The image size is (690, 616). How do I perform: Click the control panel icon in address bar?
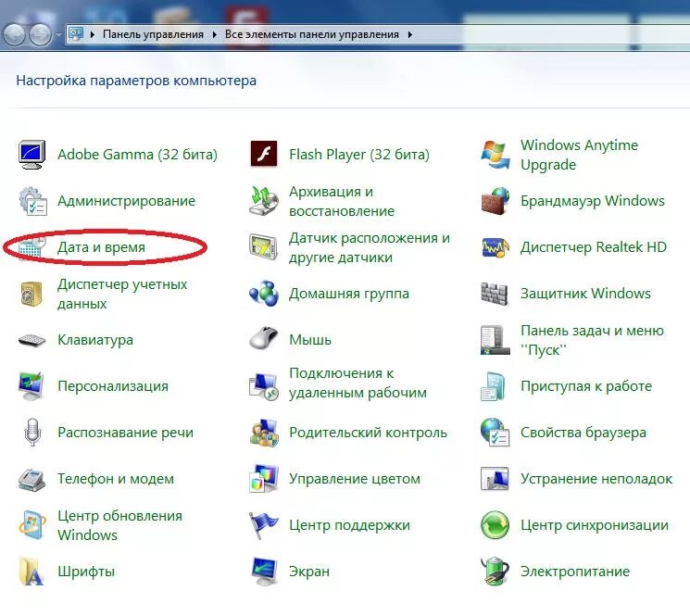pyautogui.click(x=77, y=34)
